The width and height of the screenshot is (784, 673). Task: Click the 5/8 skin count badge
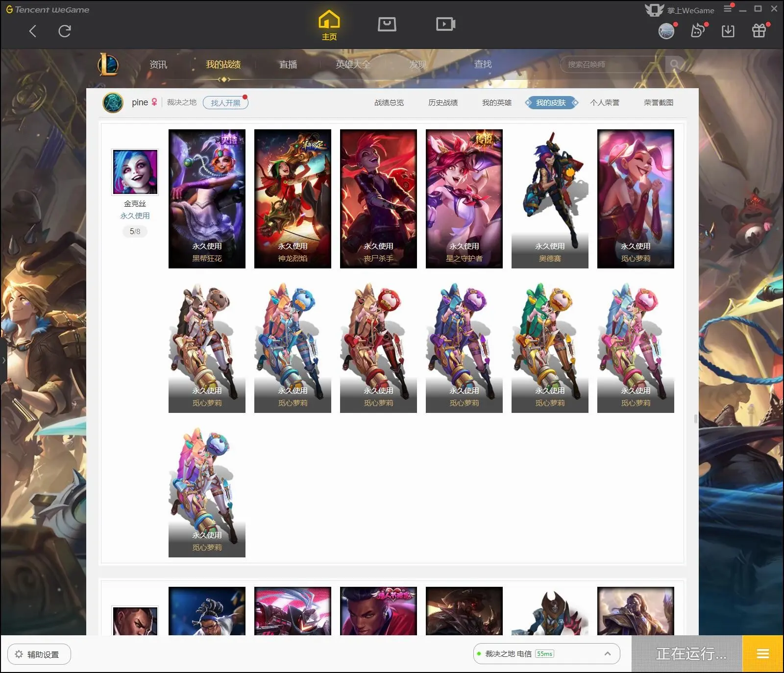(x=135, y=231)
